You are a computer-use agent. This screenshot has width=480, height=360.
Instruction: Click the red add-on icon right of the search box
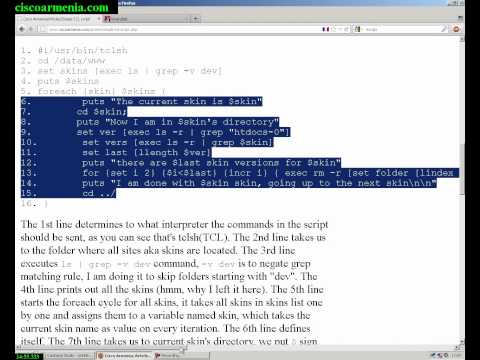pyautogui.click(x=456, y=29)
